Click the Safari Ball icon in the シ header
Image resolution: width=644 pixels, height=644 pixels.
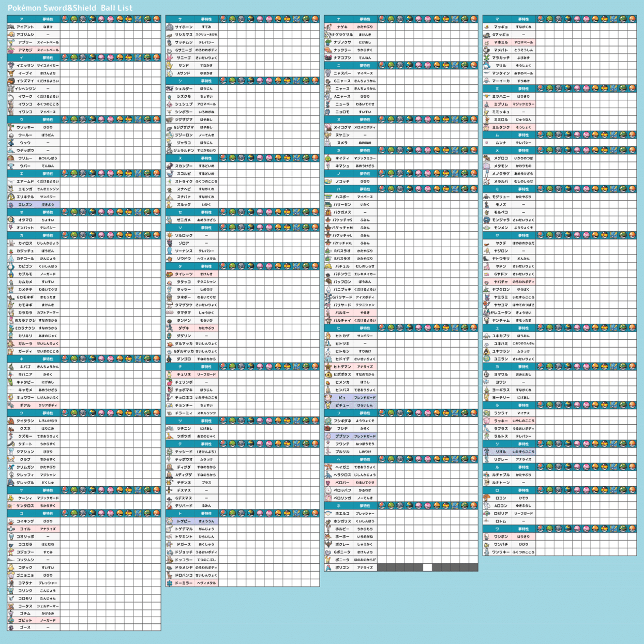coord(306,81)
